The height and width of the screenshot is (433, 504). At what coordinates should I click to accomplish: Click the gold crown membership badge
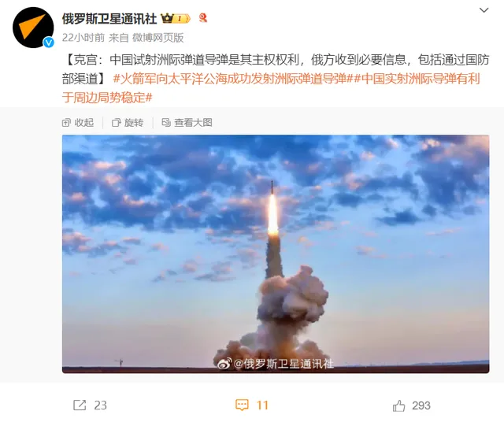(176, 18)
